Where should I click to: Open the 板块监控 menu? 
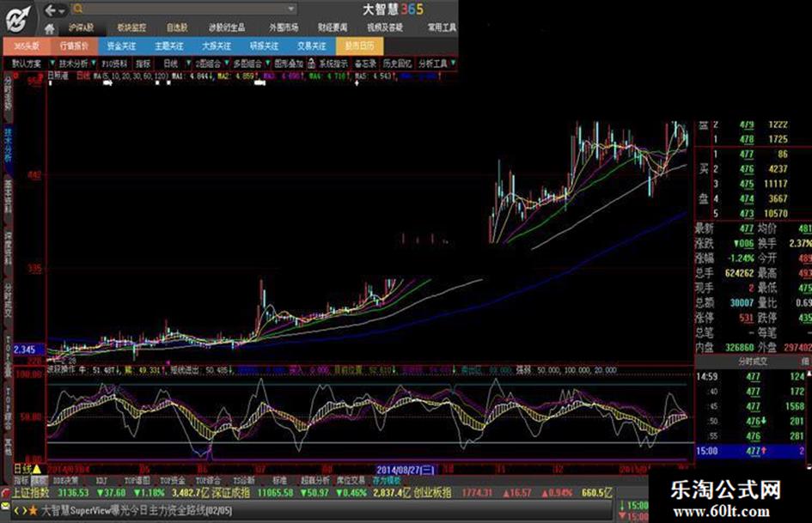coord(131,27)
